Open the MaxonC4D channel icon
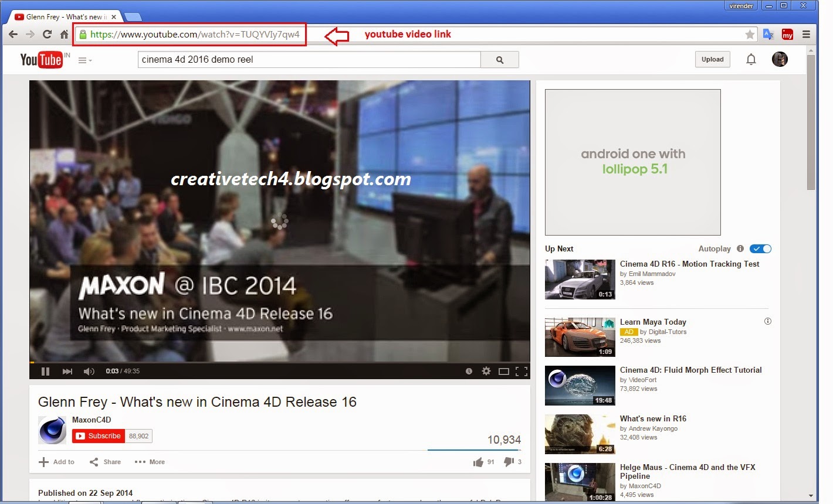 (x=52, y=430)
